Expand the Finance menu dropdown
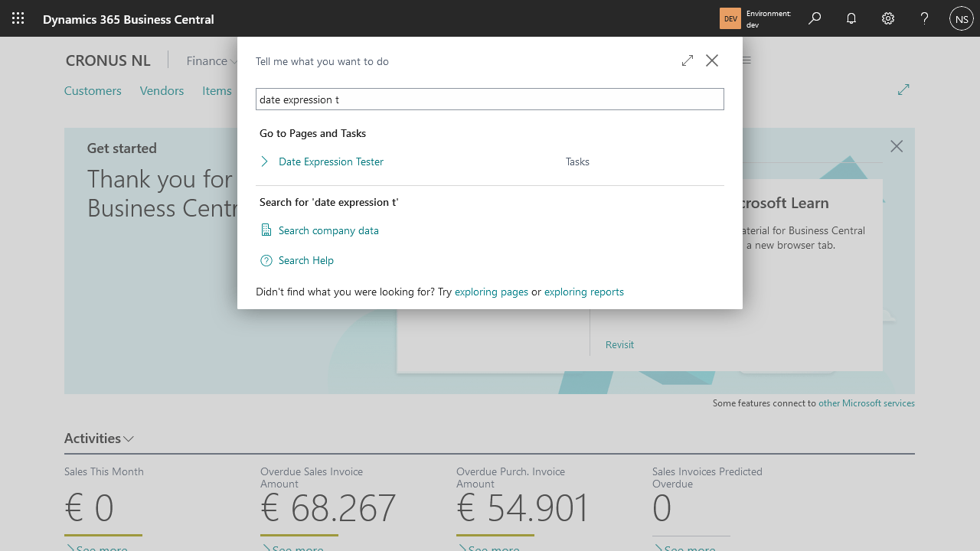The width and height of the screenshot is (980, 551). click(213, 60)
